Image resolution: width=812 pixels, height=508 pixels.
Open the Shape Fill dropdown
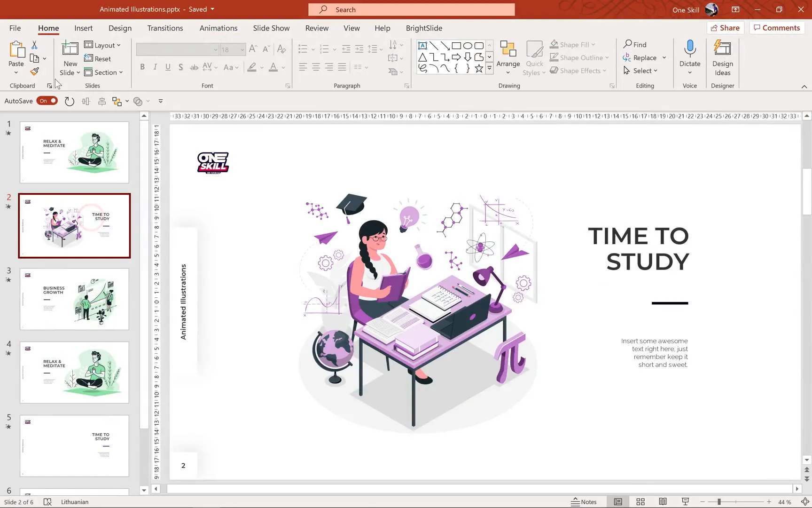point(574,44)
